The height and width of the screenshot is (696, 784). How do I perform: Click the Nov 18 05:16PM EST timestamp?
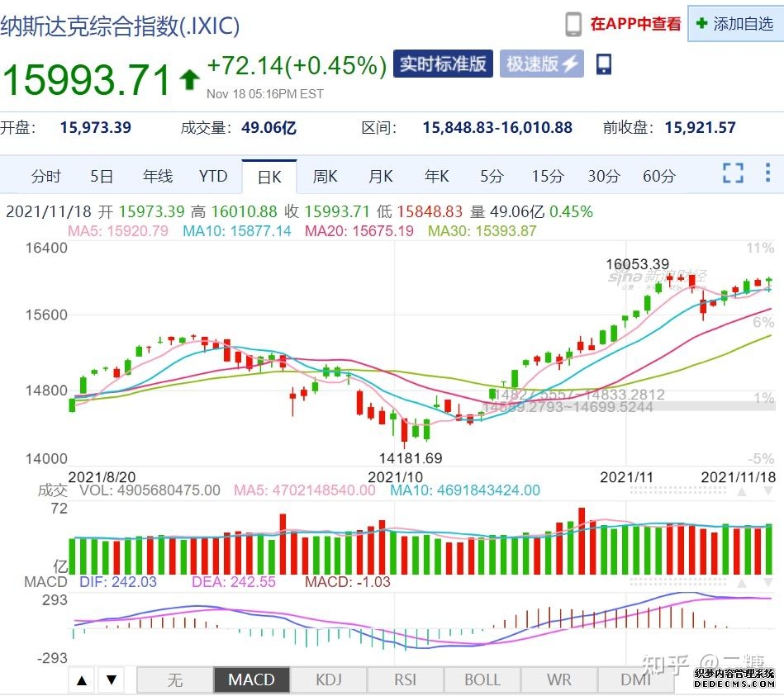[x=265, y=94]
